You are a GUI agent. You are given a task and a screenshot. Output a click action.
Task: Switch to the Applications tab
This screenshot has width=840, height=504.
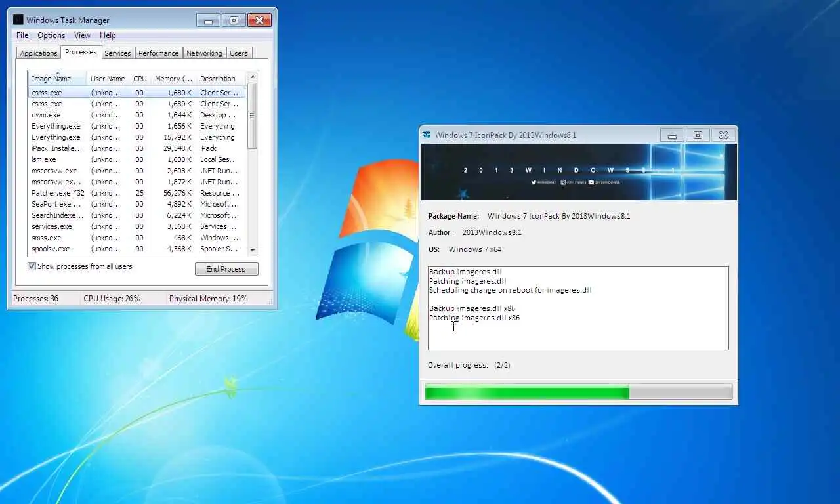pos(39,53)
